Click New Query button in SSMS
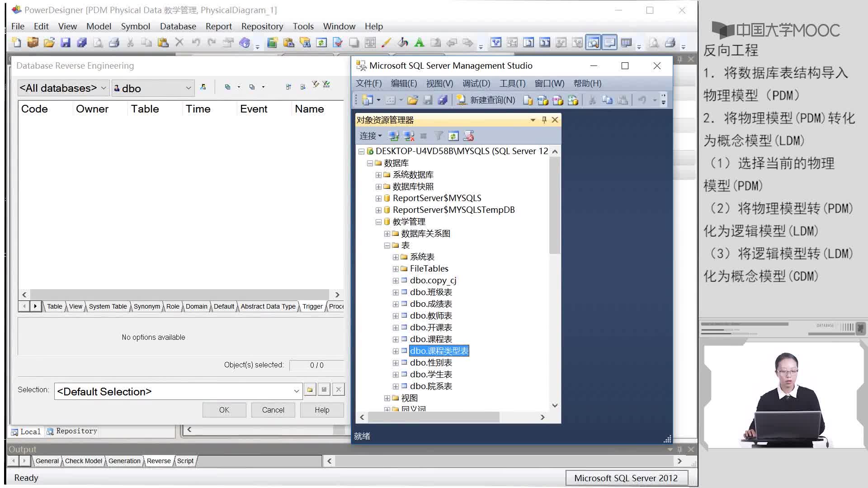This screenshot has height=488, width=868. [x=486, y=100]
